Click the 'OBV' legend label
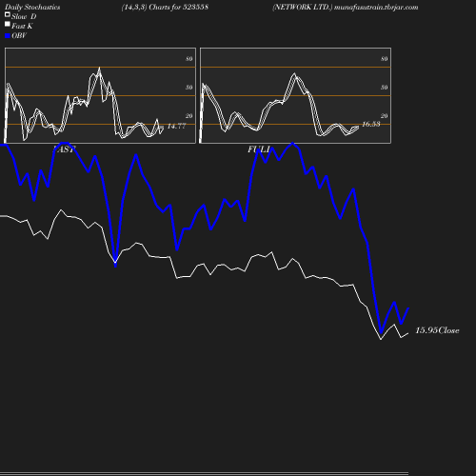The image size is (476, 476). click(19, 36)
